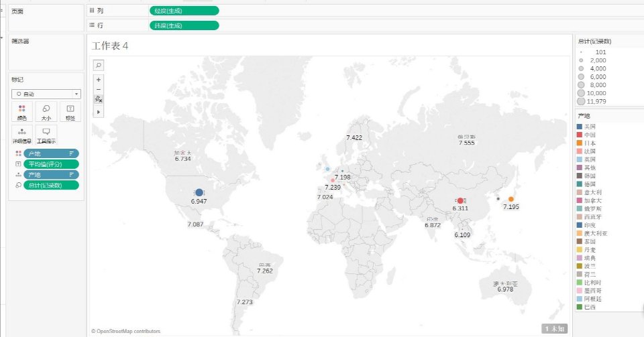
Task: Select the 纬度(生成) pill on rows
Action: 184,25
